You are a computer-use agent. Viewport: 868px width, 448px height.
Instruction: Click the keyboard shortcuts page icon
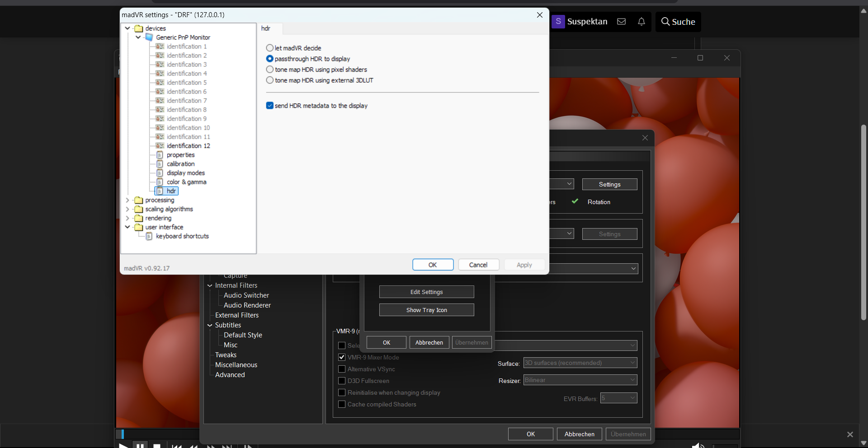(x=149, y=236)
